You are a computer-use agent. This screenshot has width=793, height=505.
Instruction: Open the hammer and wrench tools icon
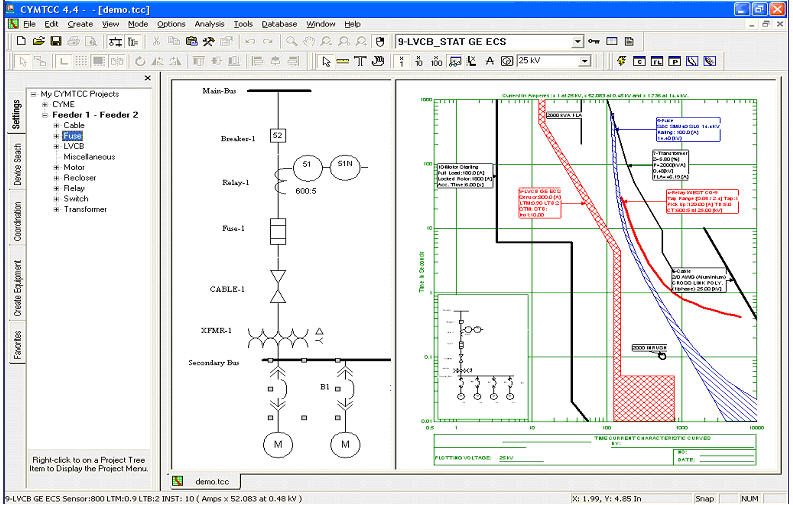coord(208,41)
